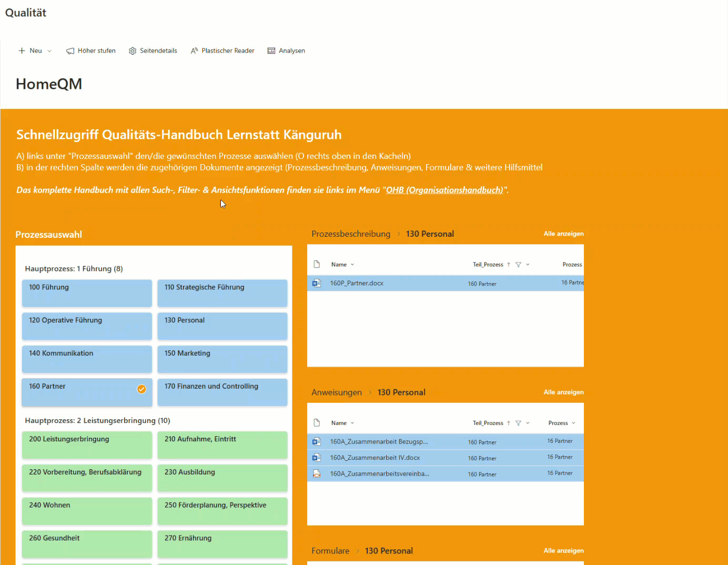Image resolution: width=728 pixels, height=565 pixels.
Task: Expand the Neu dropdown arrow
Action: click(x=49, y=51)
